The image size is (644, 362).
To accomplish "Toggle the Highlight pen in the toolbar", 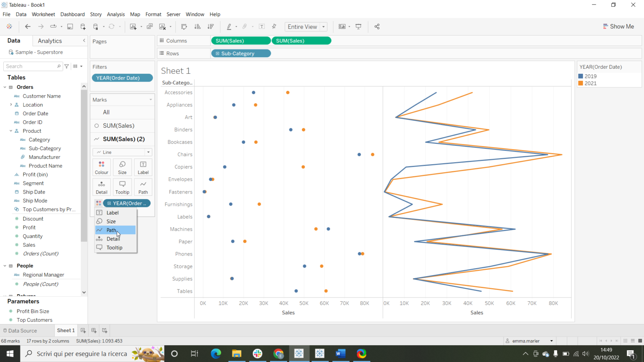I will point(230,26).
